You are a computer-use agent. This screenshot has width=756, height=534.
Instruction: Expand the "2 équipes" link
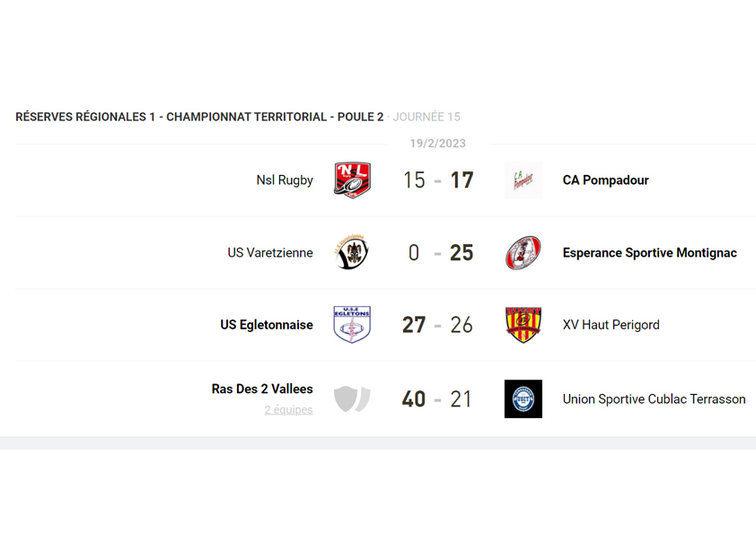pos(288,410)
